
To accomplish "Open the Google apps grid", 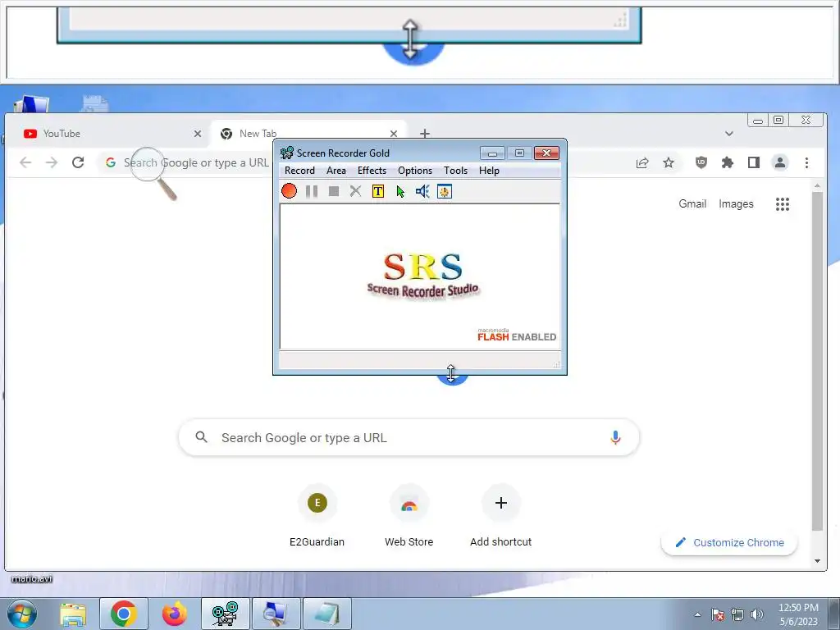I will (x=783, y=204).
